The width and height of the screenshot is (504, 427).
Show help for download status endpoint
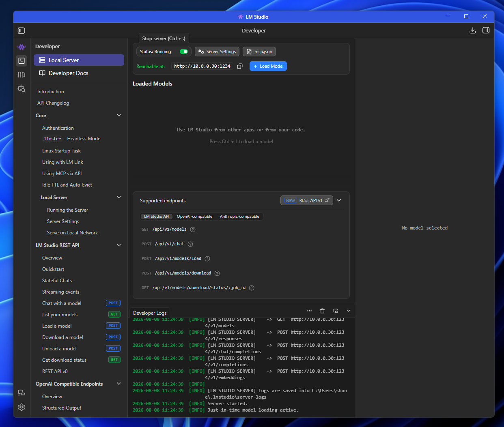252,288
